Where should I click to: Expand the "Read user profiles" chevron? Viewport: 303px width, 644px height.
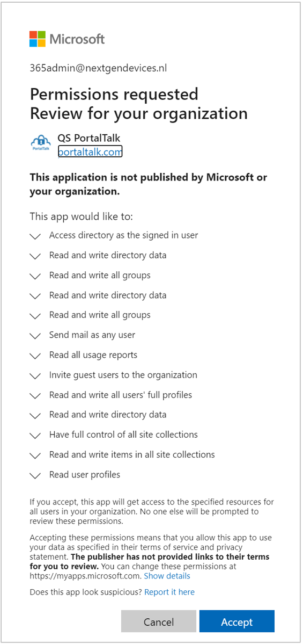point(36,475)
